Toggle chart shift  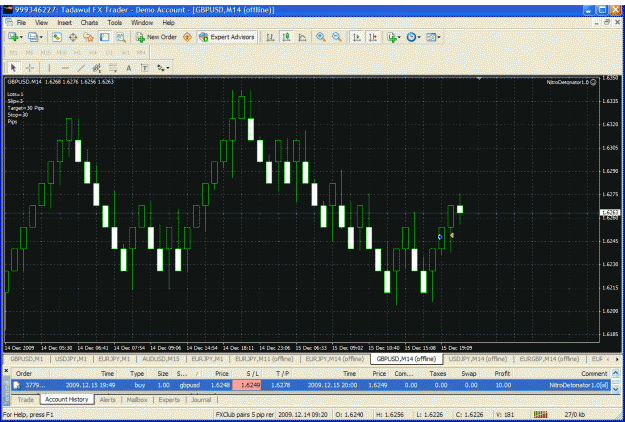373,37
